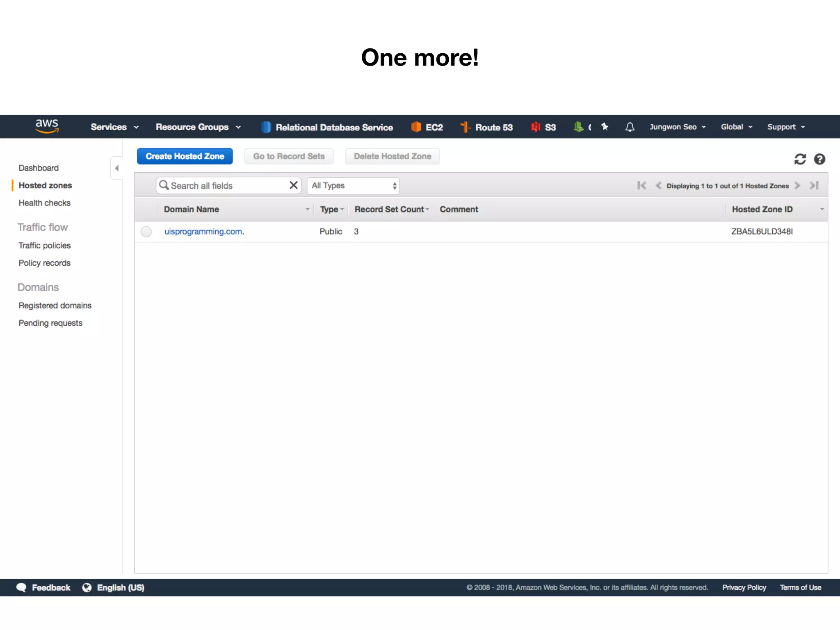The width and height of the screenshot is (840, 630).
Task: Collapse the left navigation sidebar
Action: pyautogui.click(x=117, y=168)
